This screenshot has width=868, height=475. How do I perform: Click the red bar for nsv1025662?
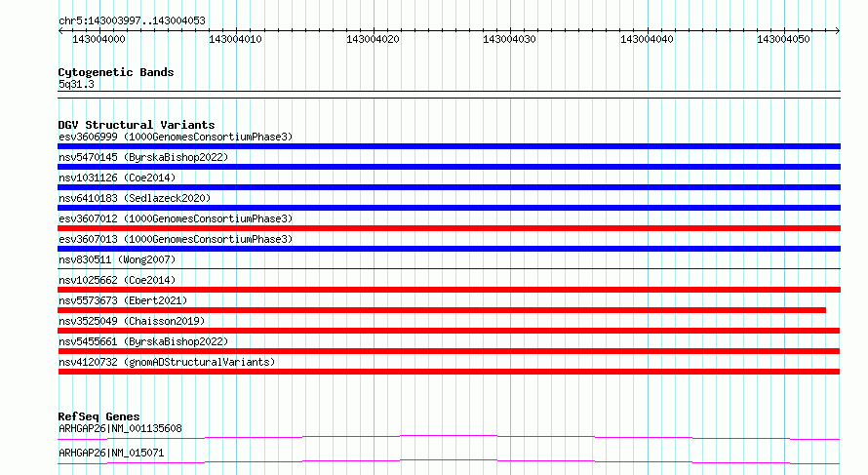point(449,290)
